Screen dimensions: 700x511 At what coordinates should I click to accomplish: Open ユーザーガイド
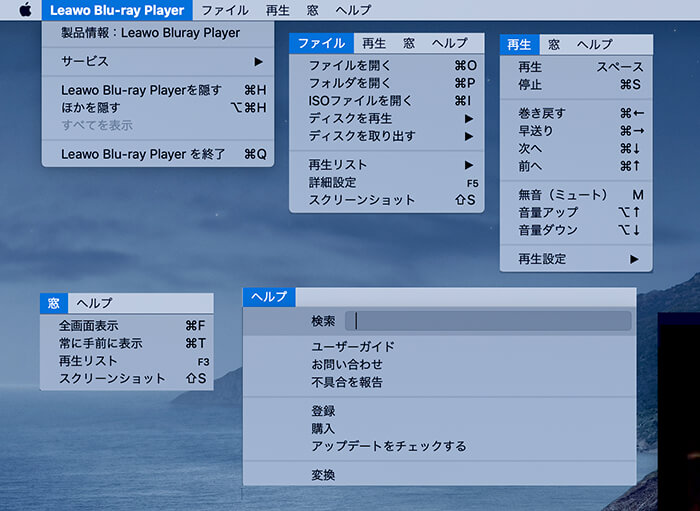pyautogui.click(x=439, y=347)
